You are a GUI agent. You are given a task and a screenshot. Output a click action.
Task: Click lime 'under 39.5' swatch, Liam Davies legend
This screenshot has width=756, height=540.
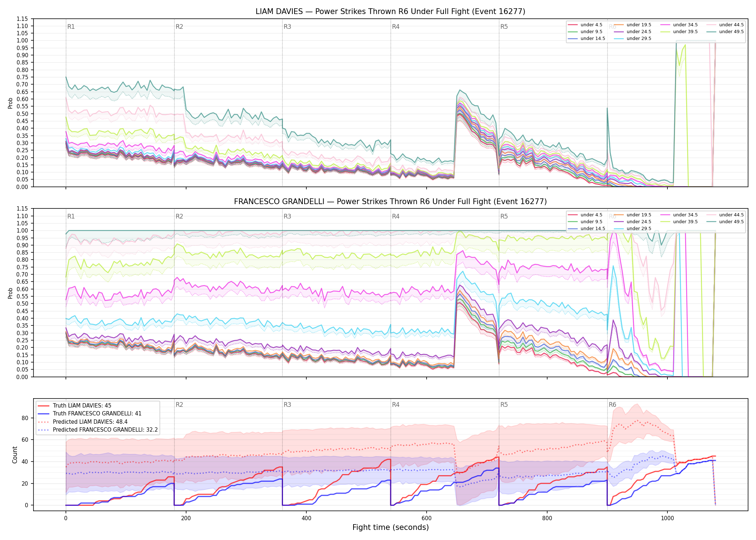665,32
